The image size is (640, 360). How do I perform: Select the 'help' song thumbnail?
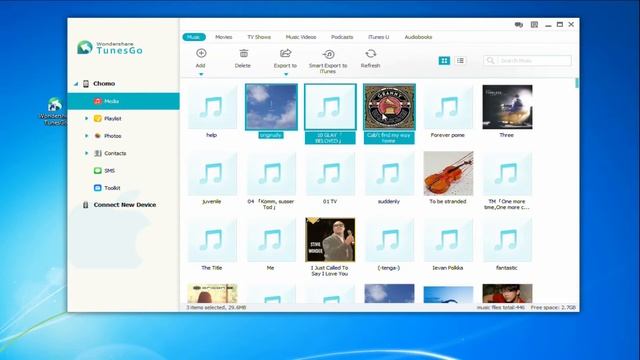[212, 107]
